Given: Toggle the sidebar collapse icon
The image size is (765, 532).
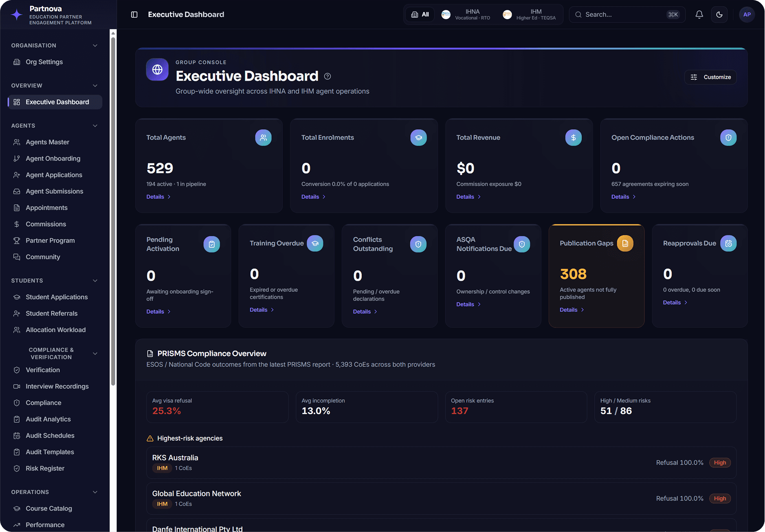Looking at the screenshot, I should (x=134, y=15).
